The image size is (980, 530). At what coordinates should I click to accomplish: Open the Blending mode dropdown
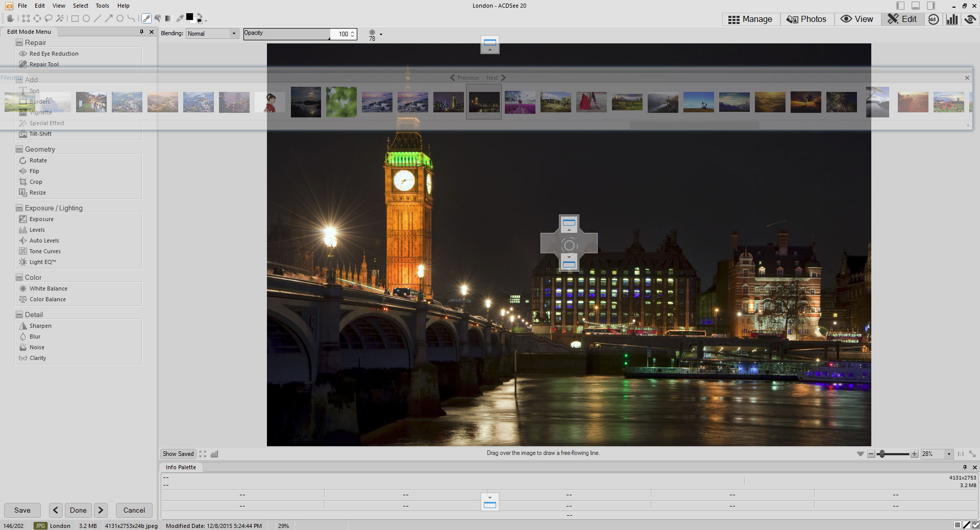coord(234,34)
